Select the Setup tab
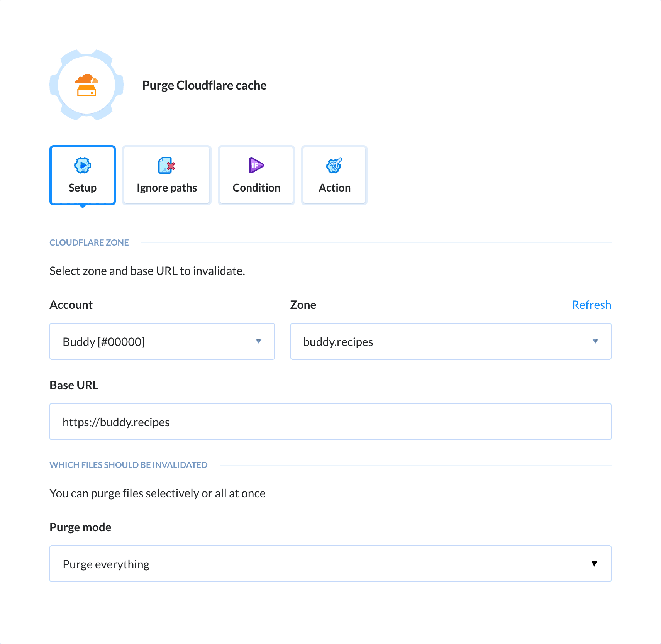Screen dimensions: 661x644 [x=82, y=175]
